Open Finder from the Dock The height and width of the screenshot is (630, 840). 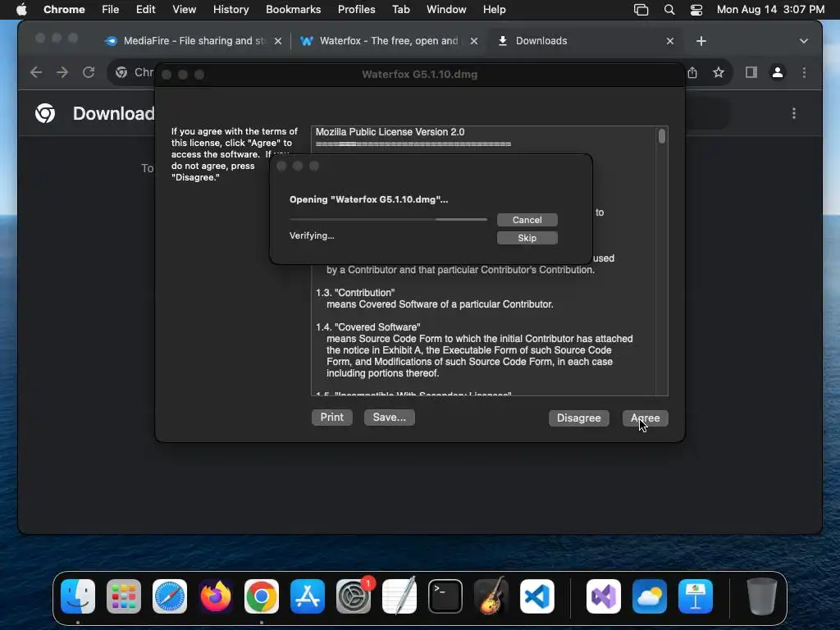tap(78, 596)
